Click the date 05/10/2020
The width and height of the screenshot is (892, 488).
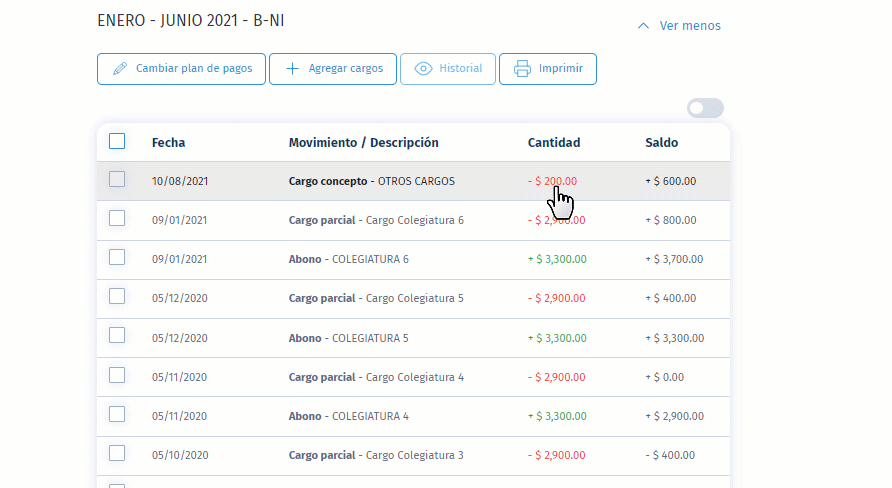(x=180, y=455)
